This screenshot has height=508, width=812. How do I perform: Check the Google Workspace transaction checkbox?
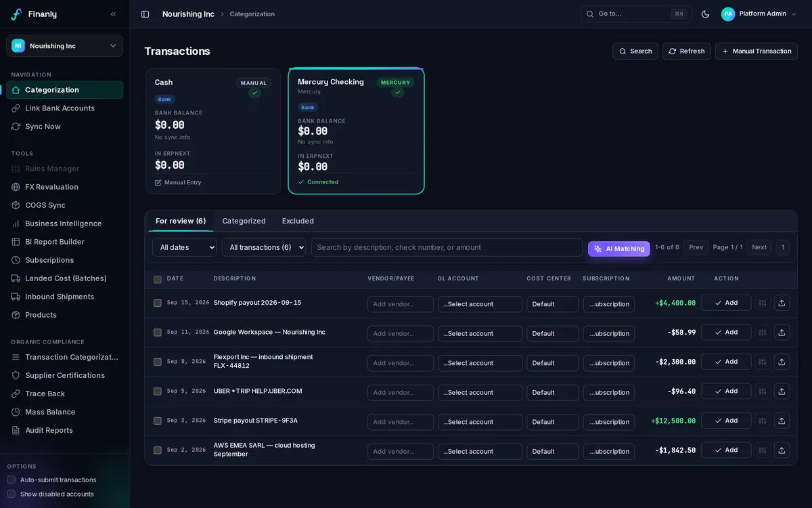[158, 333]
